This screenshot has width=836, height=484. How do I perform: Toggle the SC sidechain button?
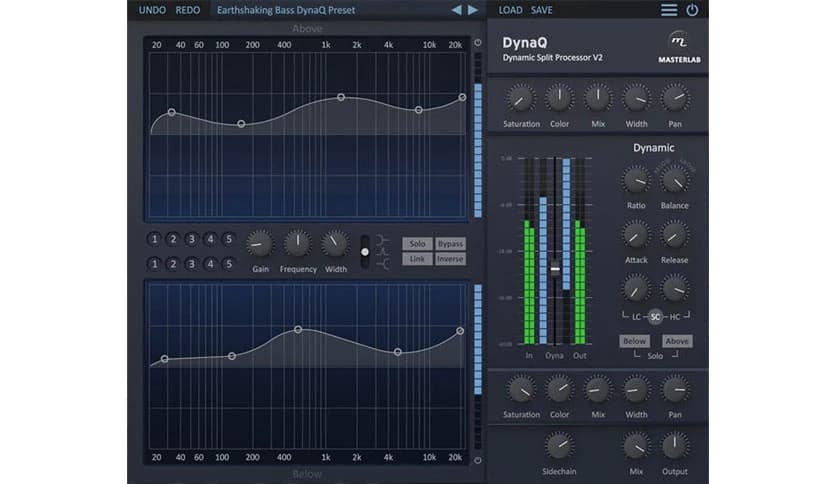click(655, 317)
